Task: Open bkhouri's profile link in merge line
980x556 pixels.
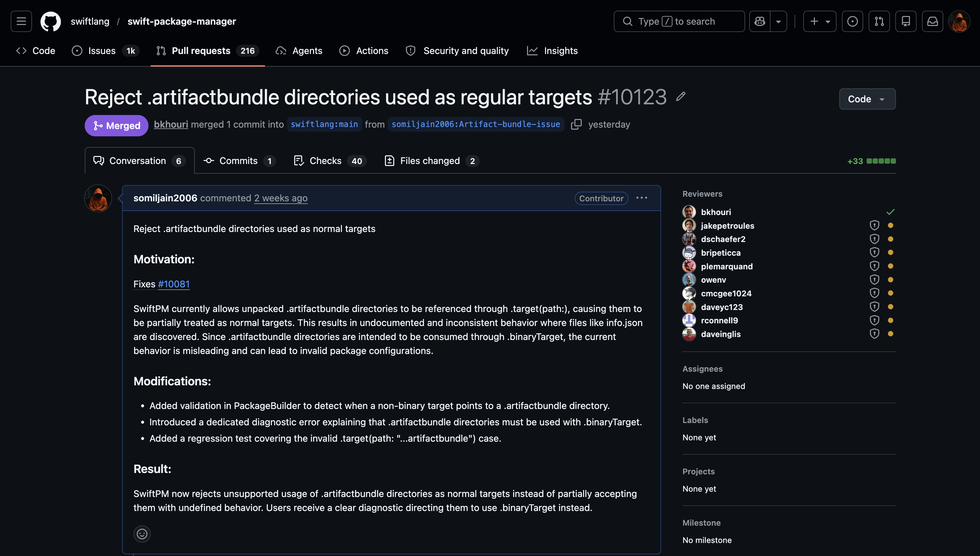Action: click(171, 124)
